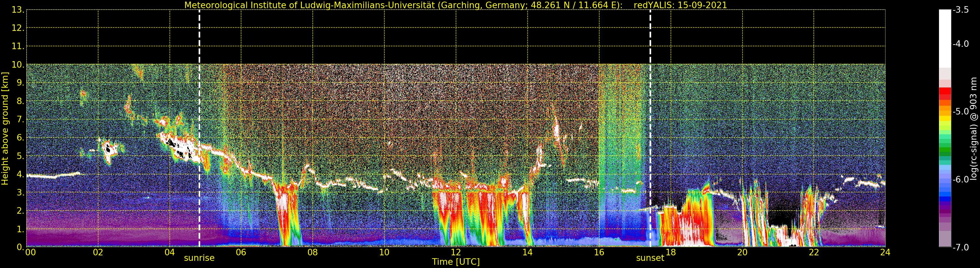The height and width of the screenshot is (268, 980).
Task: Click the time axis tick label 10
Action: (x=384, y=252)
